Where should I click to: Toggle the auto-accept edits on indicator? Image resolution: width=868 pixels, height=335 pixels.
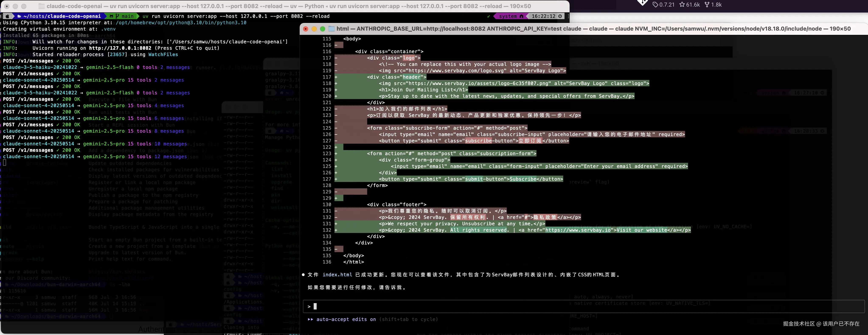[x=342, y=319]
